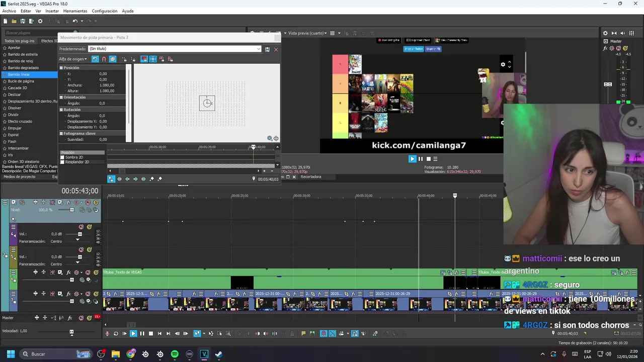
Task: Toggle loop playback in transport bar
Action: tap(116, 333)
